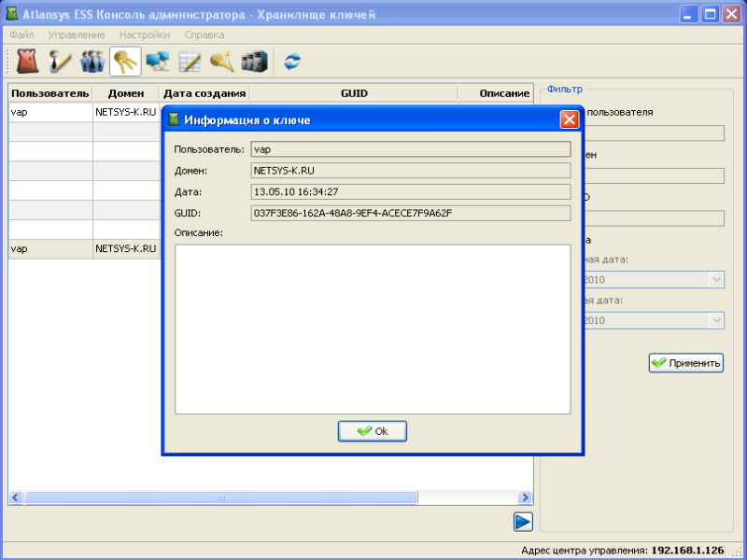Open the user groups toolbar icon
The image size is (747, 560).
tap(92, 62)
